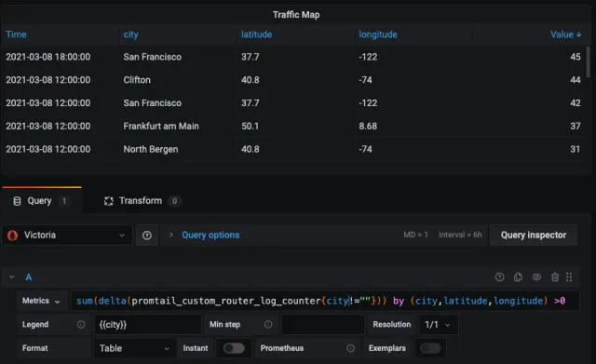Image resolution: width=596 pixels, height=364 pixels.
Task: Click the Traffic Map panel title
Action: pos(296,15)
